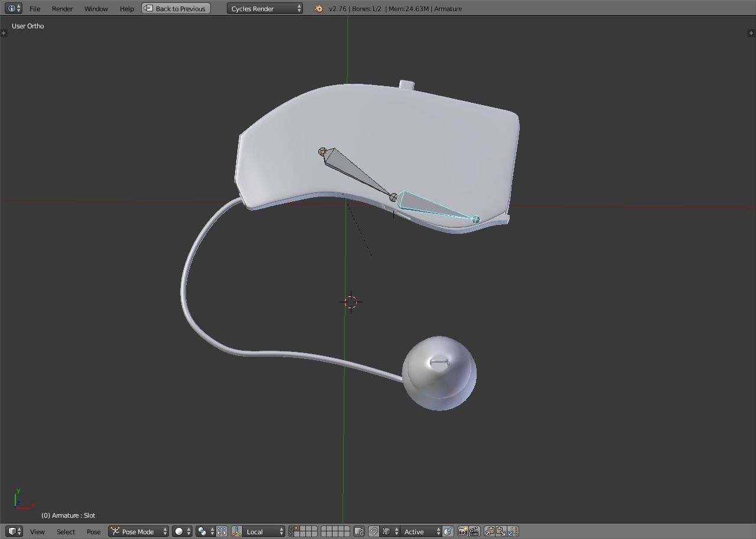Screen dimensions: 756x539
Task: Toggle manipulate center points icon
Action: pos(221,531)
